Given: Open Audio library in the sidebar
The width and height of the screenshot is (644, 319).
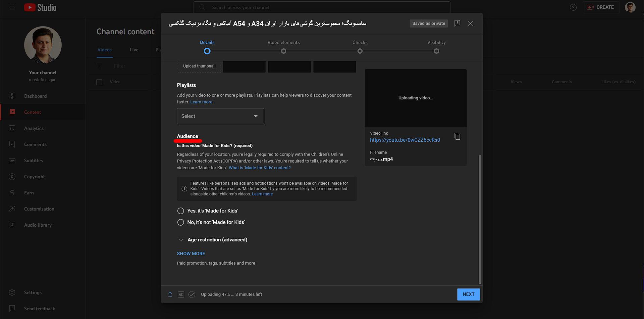Looking at the screenshot, I should (43, 225).
